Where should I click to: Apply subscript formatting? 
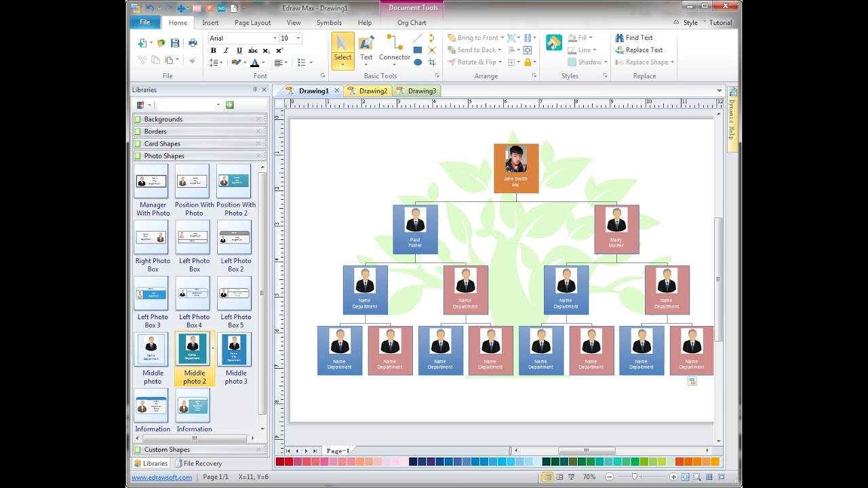point(267,50)
